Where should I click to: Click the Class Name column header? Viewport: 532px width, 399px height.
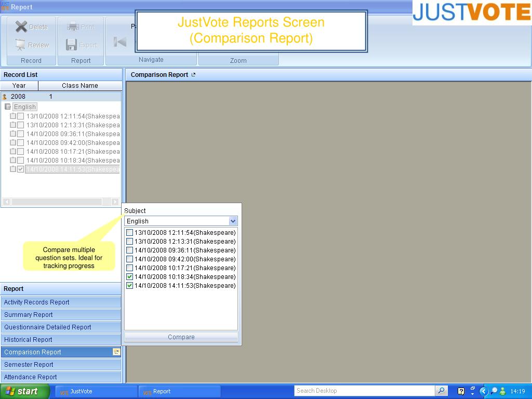[80, 86]
